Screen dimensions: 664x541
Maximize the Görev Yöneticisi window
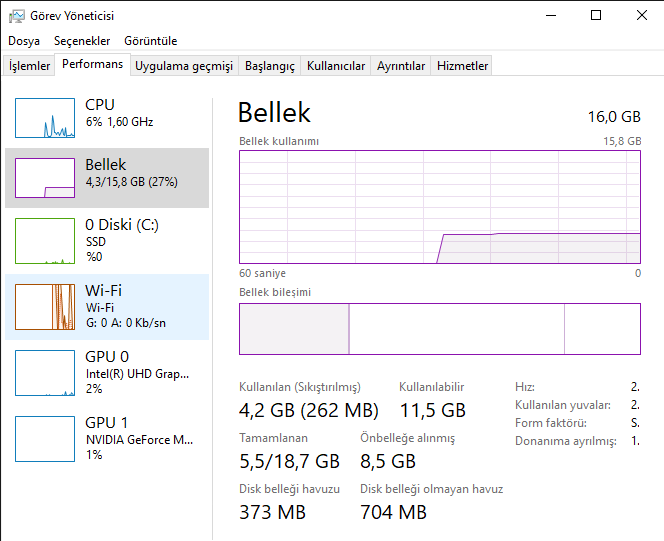pos(596,15)
